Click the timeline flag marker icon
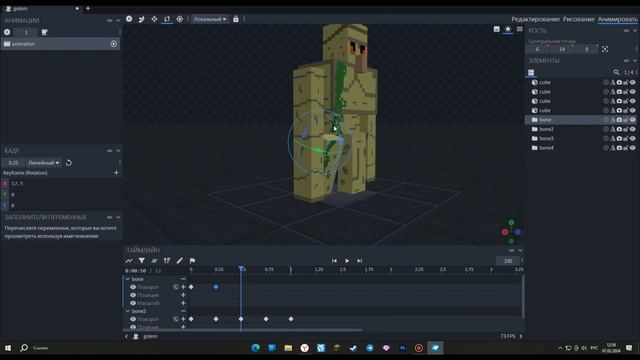This screenshot has height=360, width=640. pos(192,260)
